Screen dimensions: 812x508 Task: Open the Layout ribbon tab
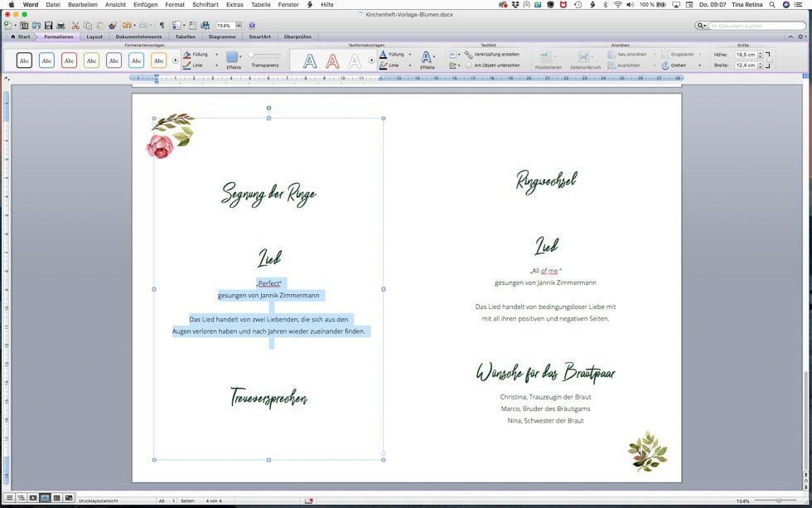coord(94,36)
